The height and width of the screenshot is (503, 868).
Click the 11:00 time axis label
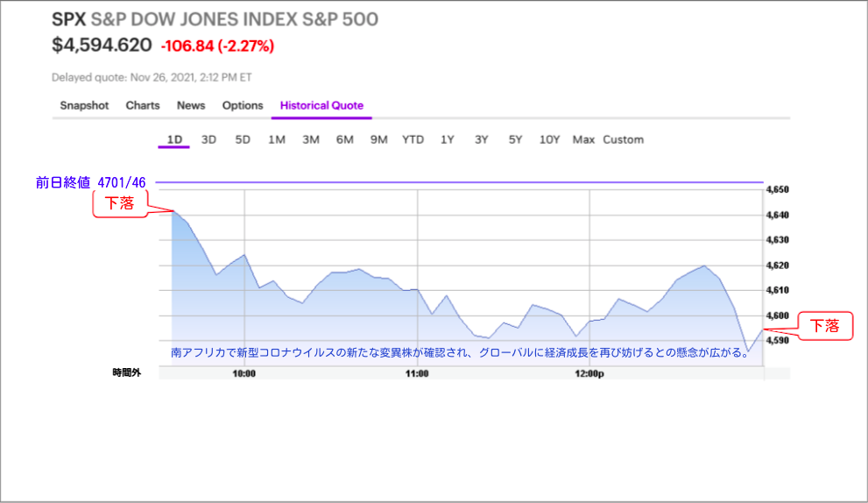pyautogui.click(x=417, y=373)
